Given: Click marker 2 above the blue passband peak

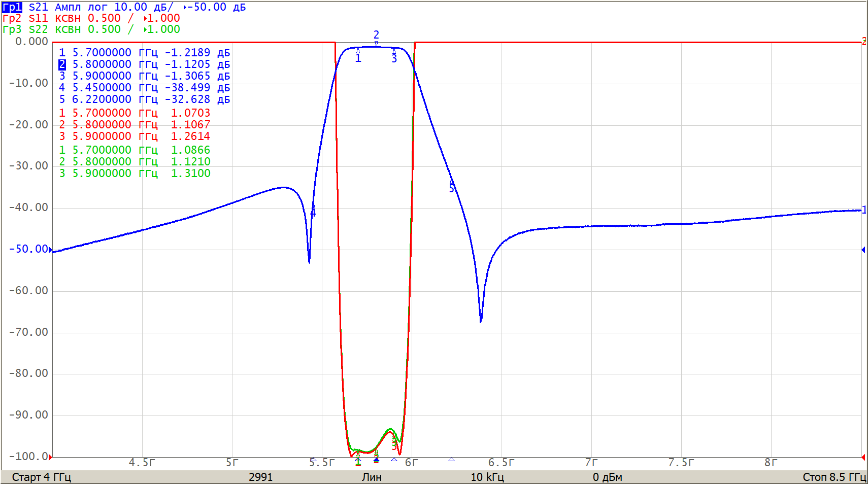Looking at the screenshot, I should (376, 36).
